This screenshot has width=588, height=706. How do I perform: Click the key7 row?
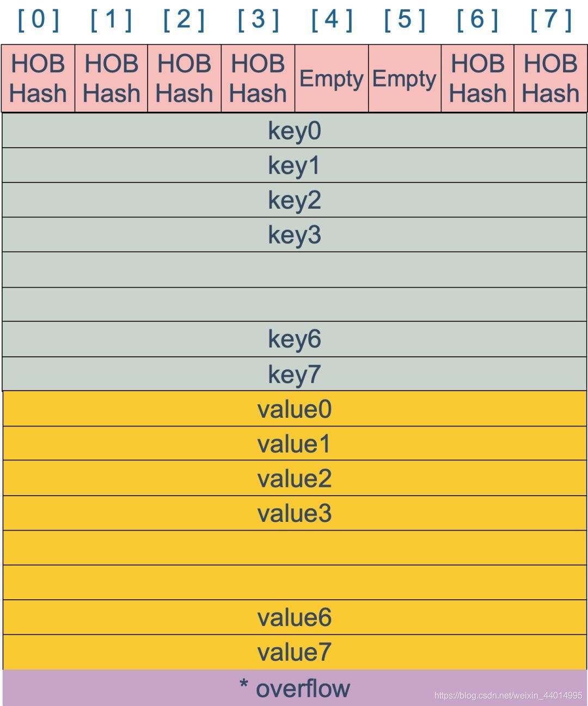pos(295,374)
